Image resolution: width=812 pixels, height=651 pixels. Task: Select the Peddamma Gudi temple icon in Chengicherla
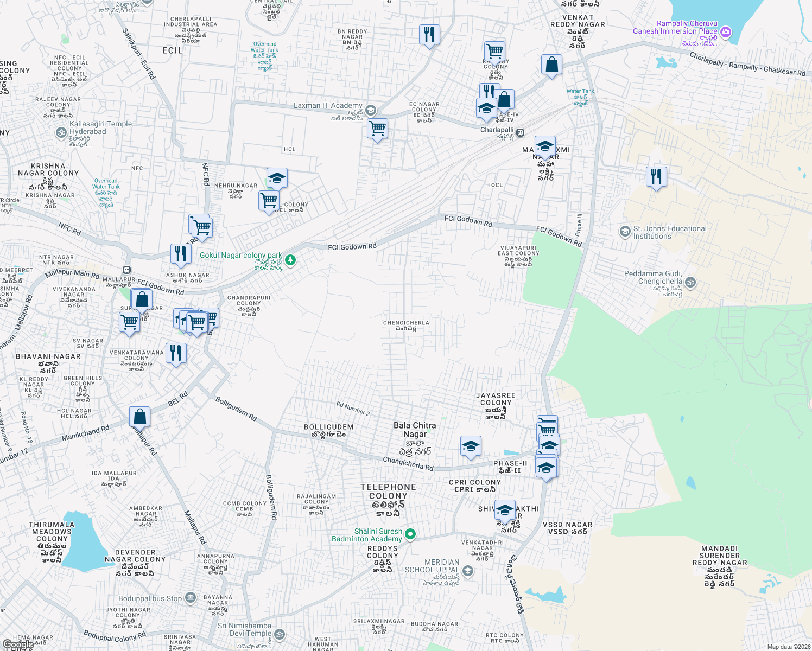[691, 283]
